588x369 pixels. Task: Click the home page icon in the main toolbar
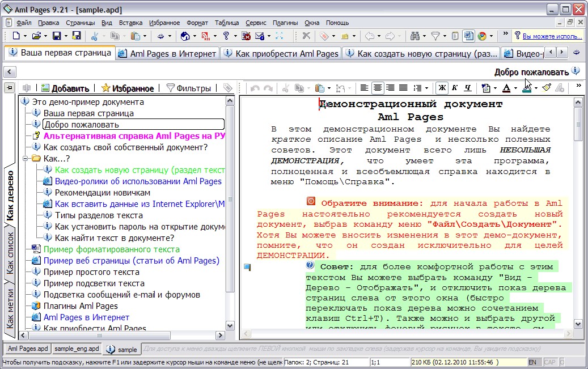(x=185, y=36)
